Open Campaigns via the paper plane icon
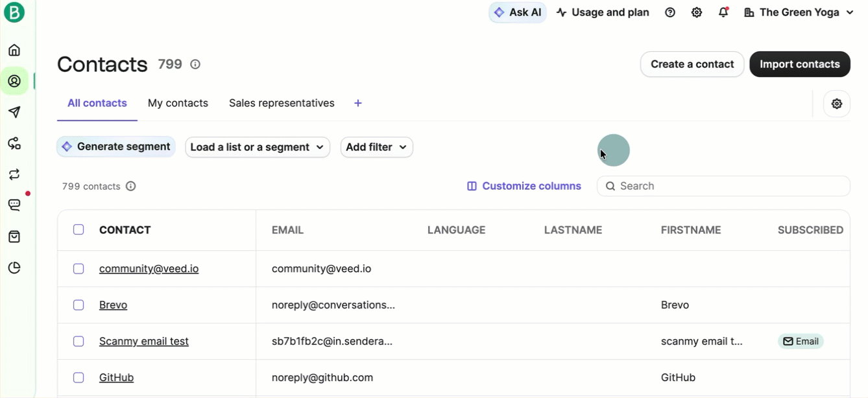Image resolution: width=868 pixels, height=398 pixels. [x=14, y=112]
